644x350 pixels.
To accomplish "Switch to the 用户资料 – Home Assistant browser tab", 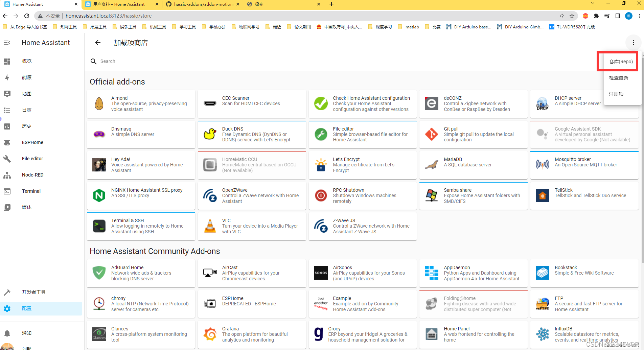I will [122, 4].
